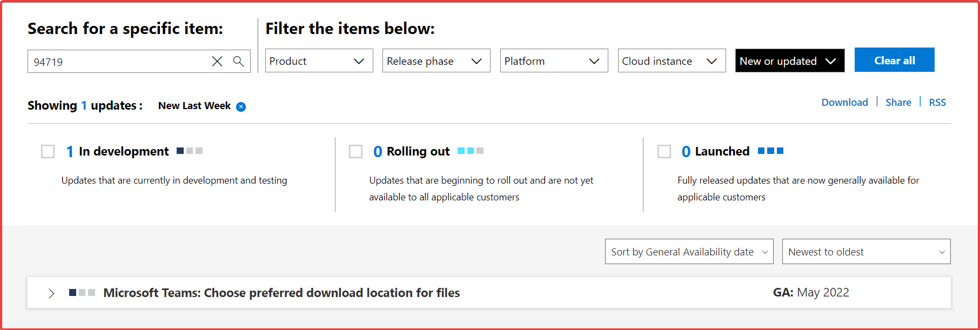Tick the Rolling out checkbox

click(356, 152)
